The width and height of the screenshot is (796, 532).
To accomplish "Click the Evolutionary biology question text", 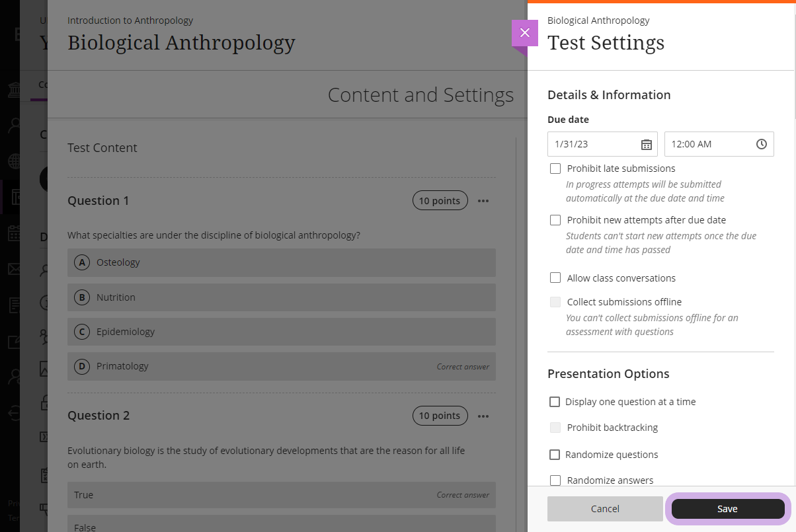I will 266,457.
